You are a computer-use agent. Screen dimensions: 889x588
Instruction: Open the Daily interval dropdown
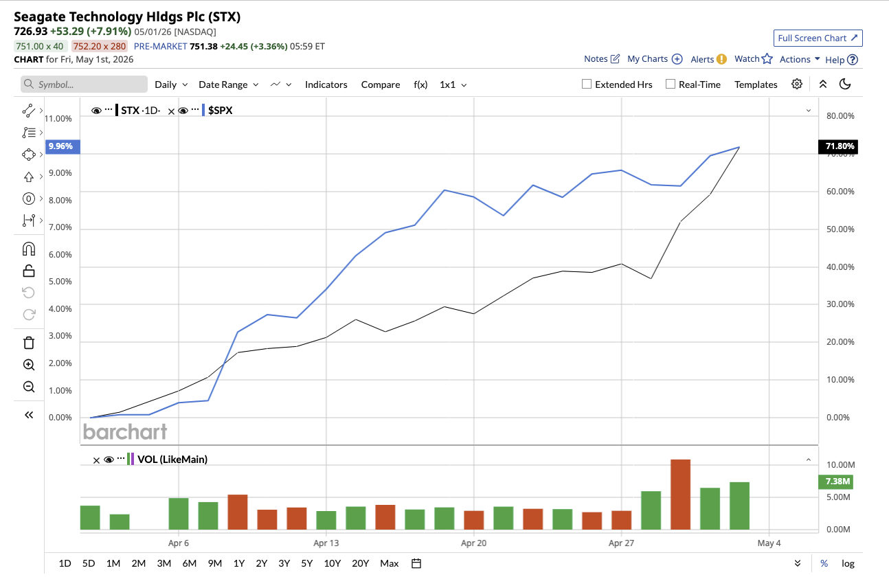coord(171,84)
